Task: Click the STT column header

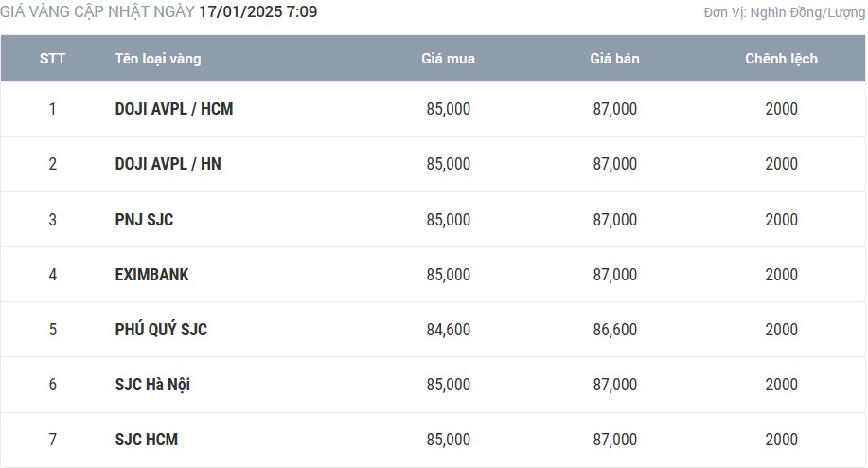Action: pos(52,59)
